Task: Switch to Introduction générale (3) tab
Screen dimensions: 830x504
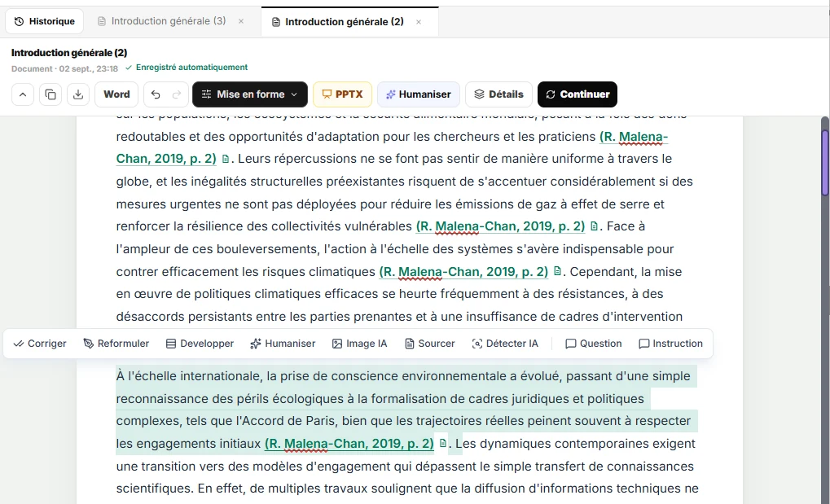Action: [169, 21]
